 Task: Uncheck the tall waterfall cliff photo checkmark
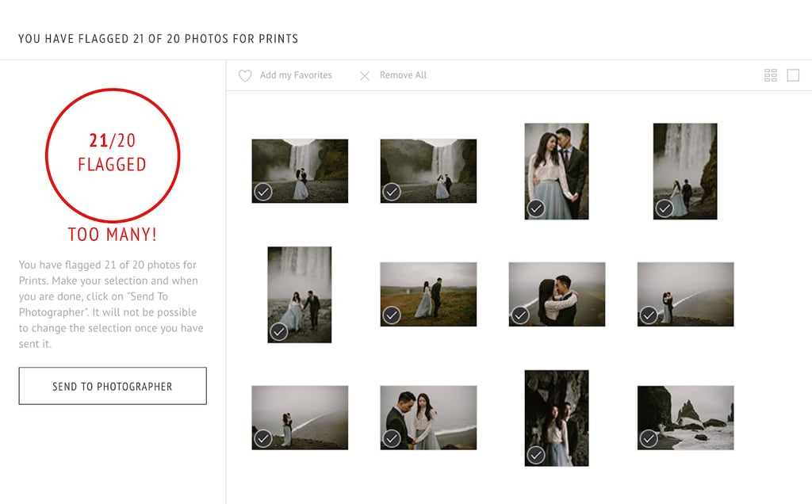(665, 208)
